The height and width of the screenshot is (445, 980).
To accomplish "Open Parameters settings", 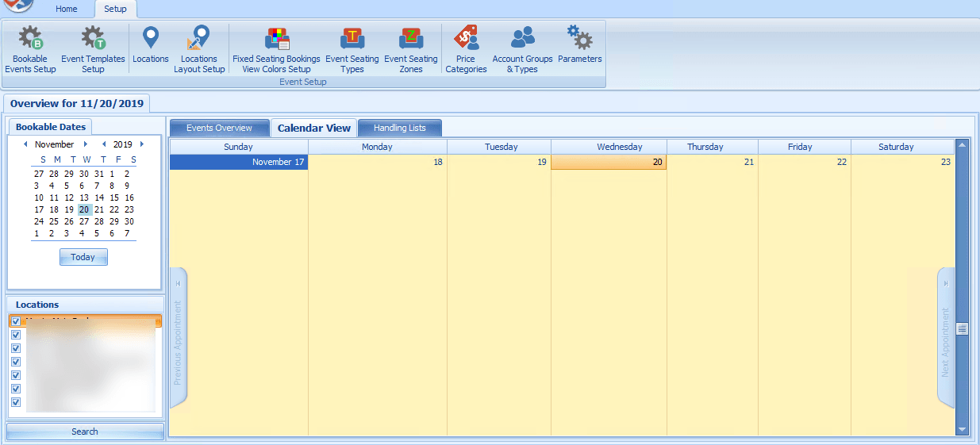I will click(x=580, y=44).
